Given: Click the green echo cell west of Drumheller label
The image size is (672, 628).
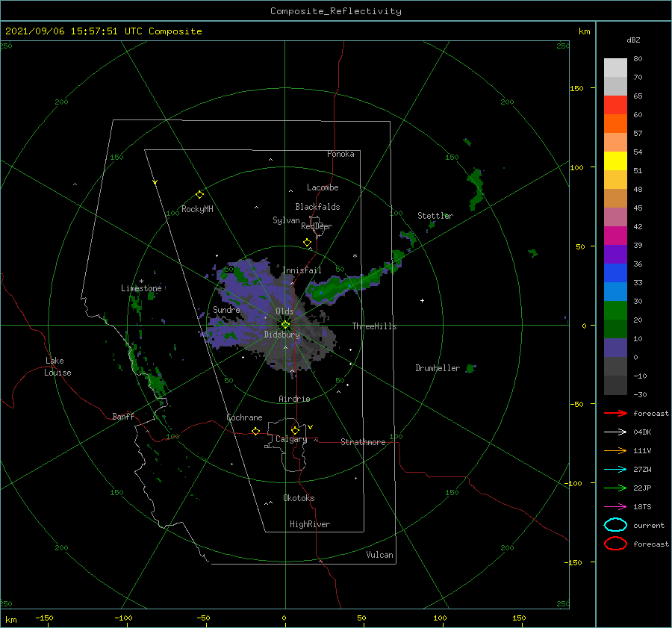Looking at the screenshot, I should click(471, 368).
